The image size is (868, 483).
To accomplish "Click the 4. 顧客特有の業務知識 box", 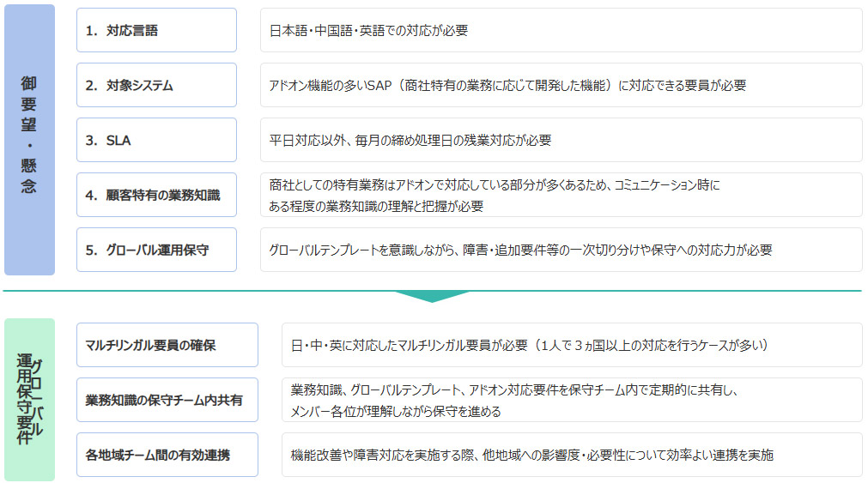I will [156, 195].
